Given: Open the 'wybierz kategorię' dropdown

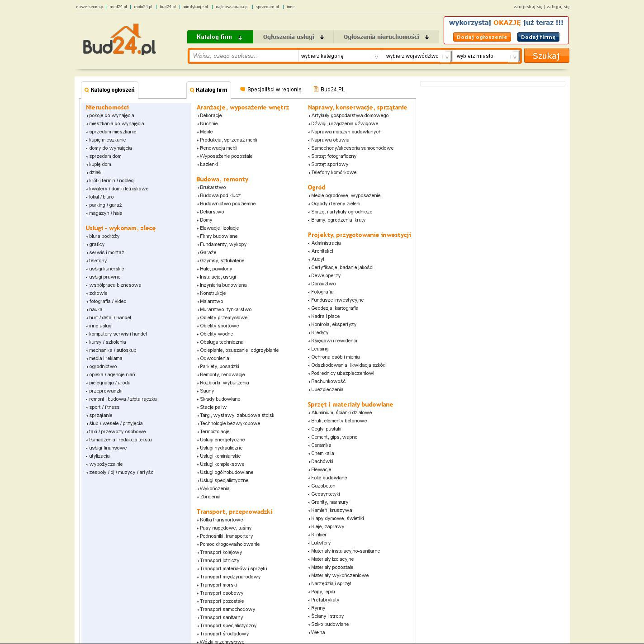Looking at the screenshot, I should 339,56.
